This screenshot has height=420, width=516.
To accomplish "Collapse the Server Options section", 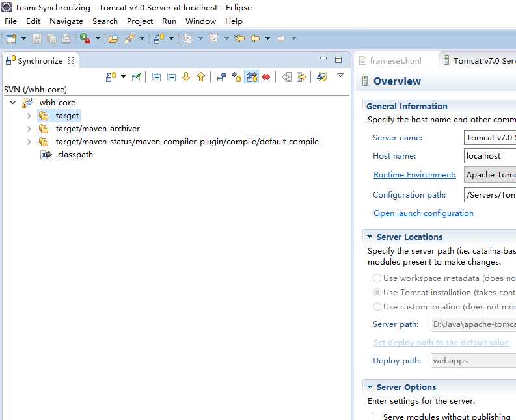I will pyautogui.click(x=370, y=387).
